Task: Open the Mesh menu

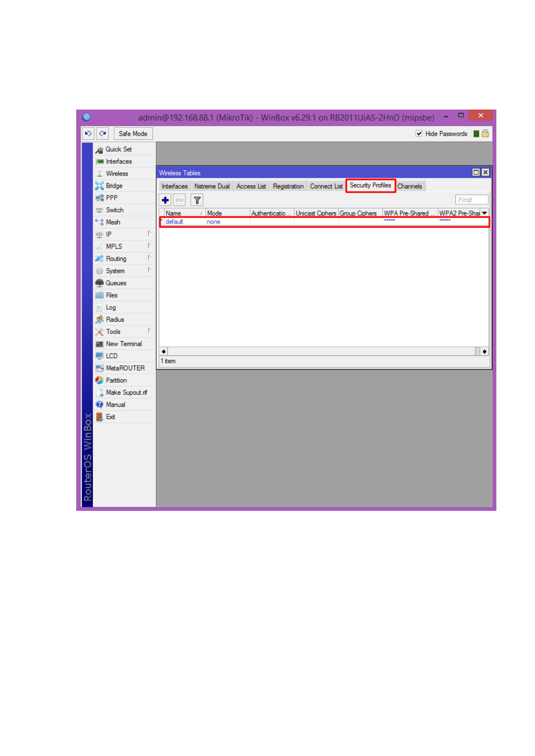Action: (x=124, y=222)
